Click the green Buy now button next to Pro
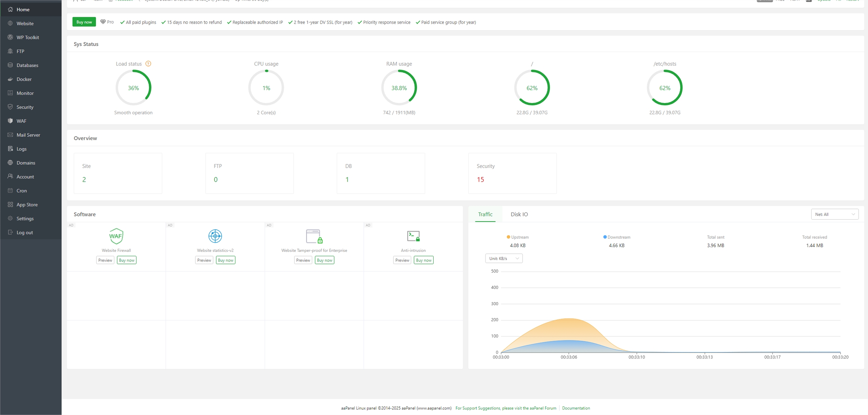 [x=84, y=22]
